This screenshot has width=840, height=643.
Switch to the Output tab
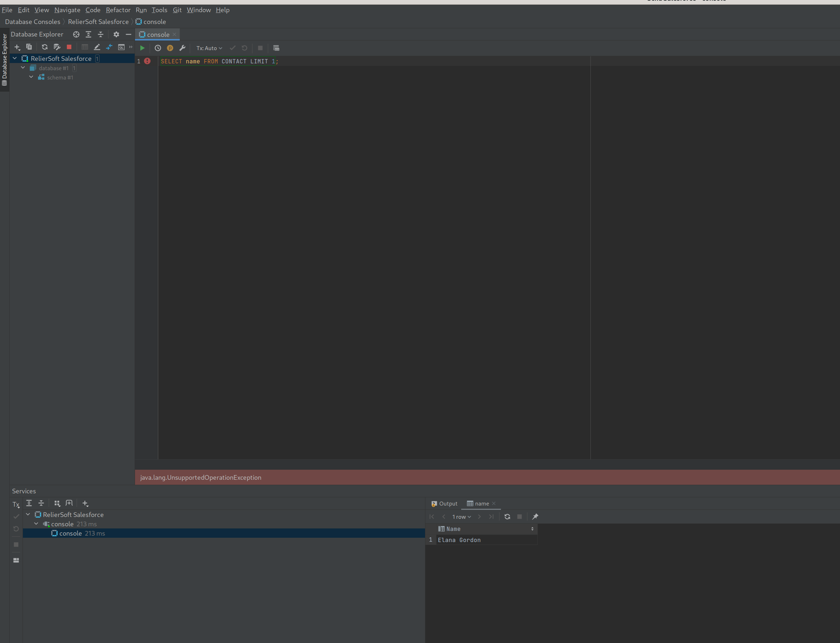click(x=448, y=503)
